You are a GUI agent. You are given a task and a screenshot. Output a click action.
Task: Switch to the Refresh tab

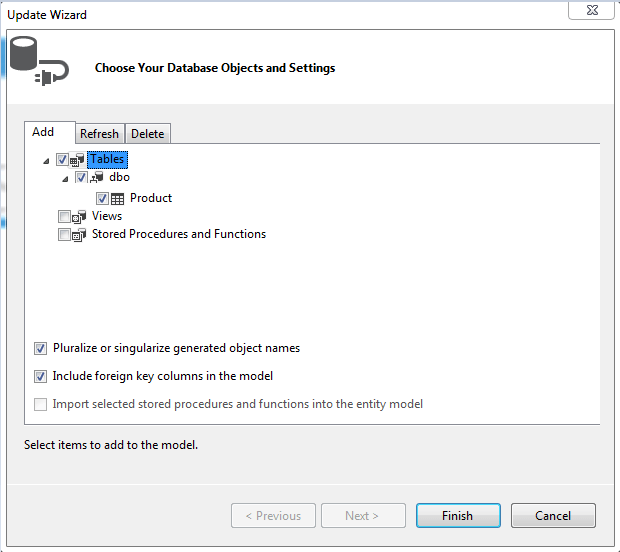click(100, 134)
